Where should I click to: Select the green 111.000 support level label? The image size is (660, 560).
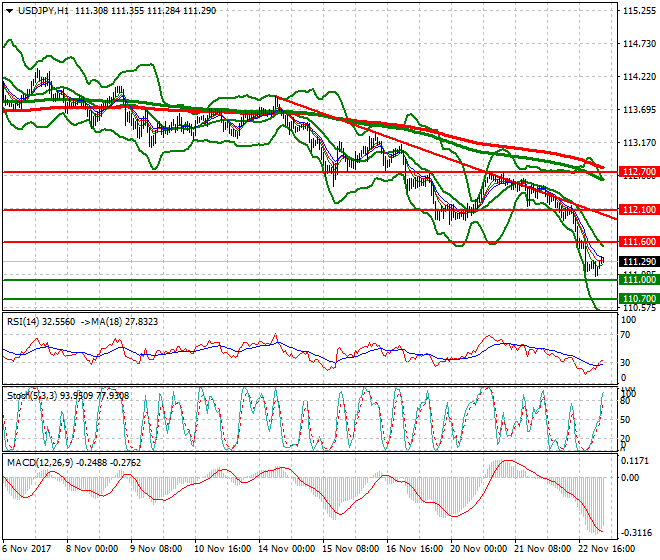tap(639, 280)
